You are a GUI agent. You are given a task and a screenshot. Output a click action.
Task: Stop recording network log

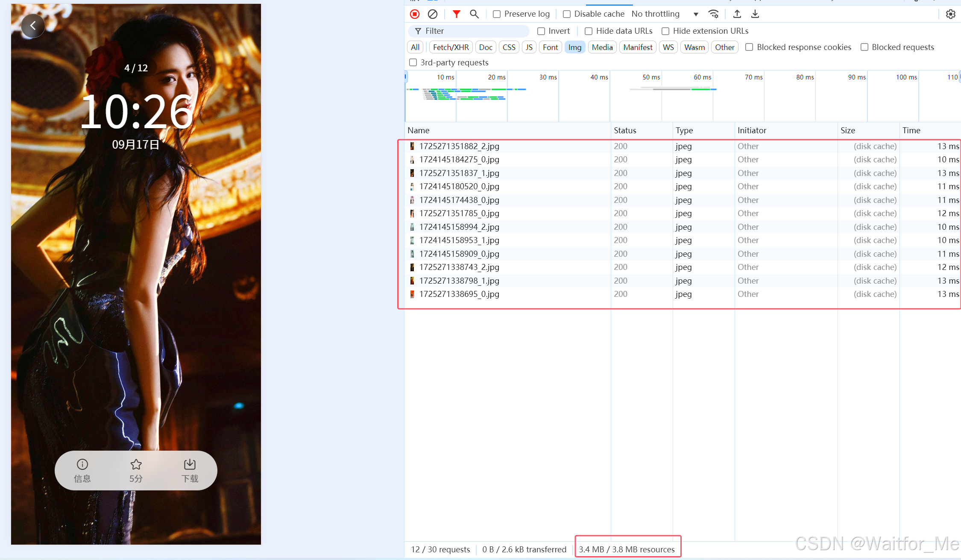click(414, 14)
